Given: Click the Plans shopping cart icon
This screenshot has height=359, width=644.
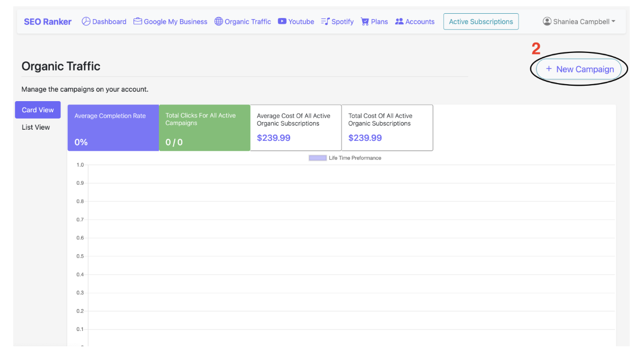Looking at the screenshot, I should 365,22.
